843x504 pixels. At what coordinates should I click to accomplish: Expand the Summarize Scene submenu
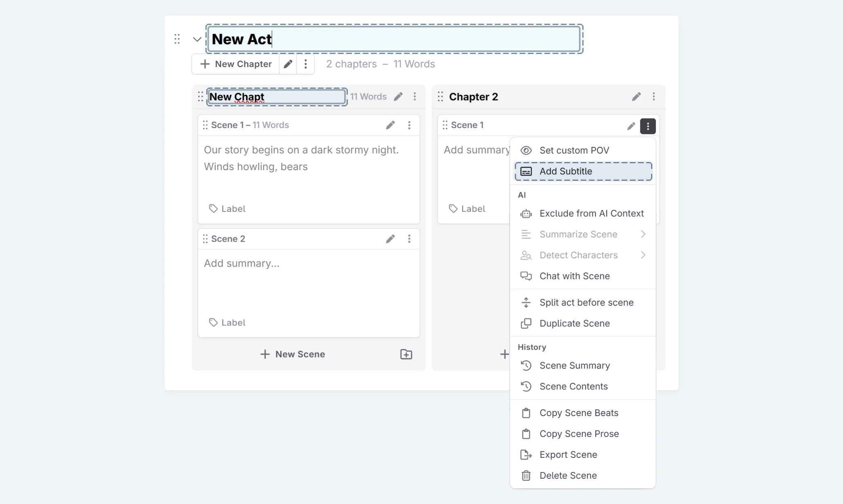(578, 234)
